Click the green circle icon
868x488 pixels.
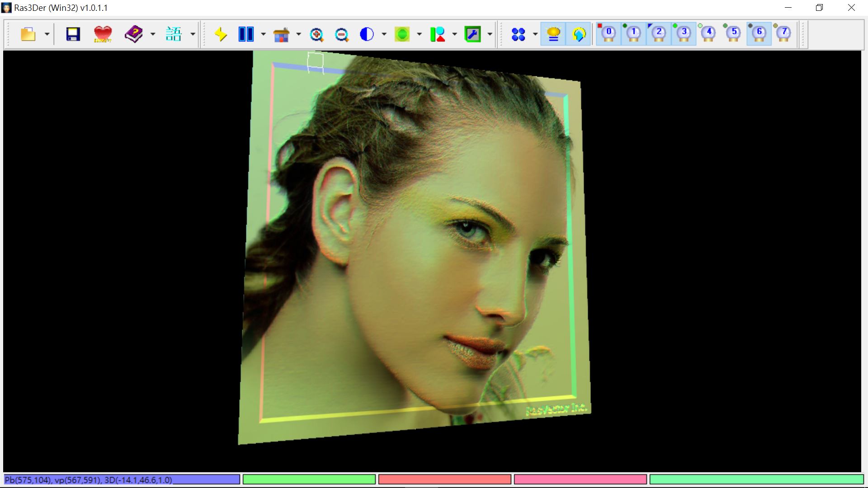402,34
